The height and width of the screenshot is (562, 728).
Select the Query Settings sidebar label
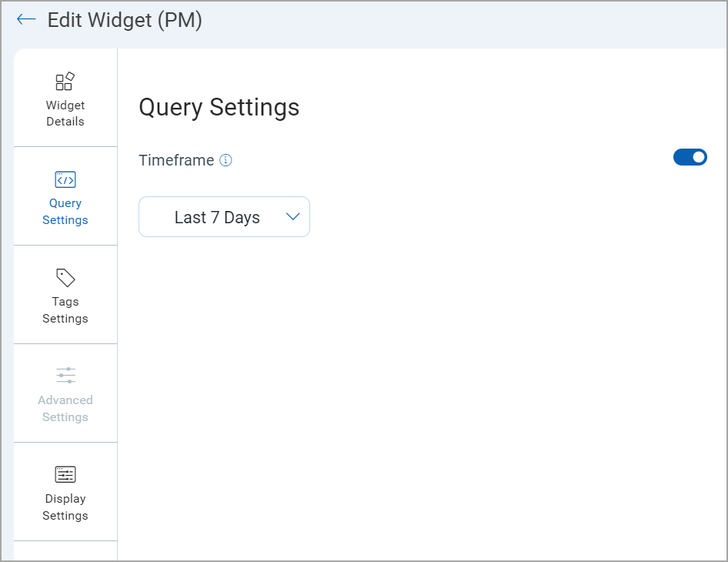click(x=65, y=212)
